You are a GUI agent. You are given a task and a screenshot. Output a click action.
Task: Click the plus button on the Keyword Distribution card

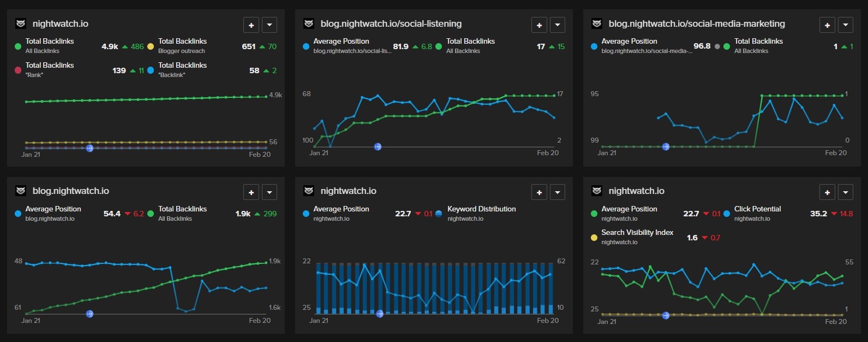click(x=539, y=192)
